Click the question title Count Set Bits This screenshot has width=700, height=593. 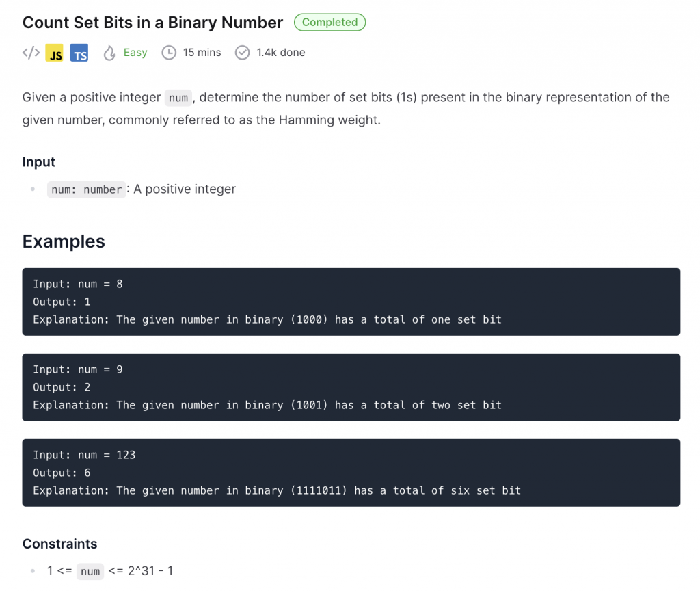[x=152, y=23]
